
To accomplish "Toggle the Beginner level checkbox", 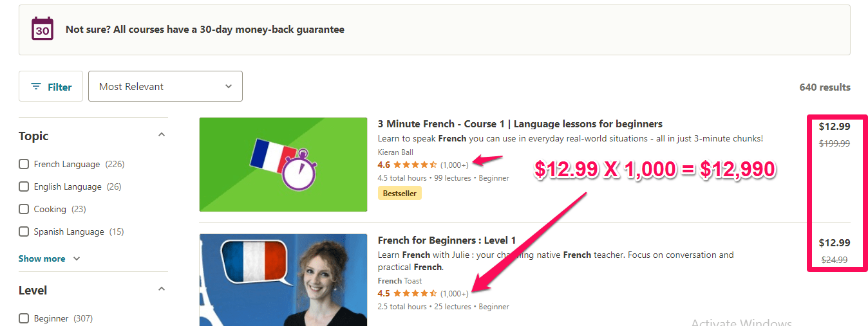I will [24, 318].
